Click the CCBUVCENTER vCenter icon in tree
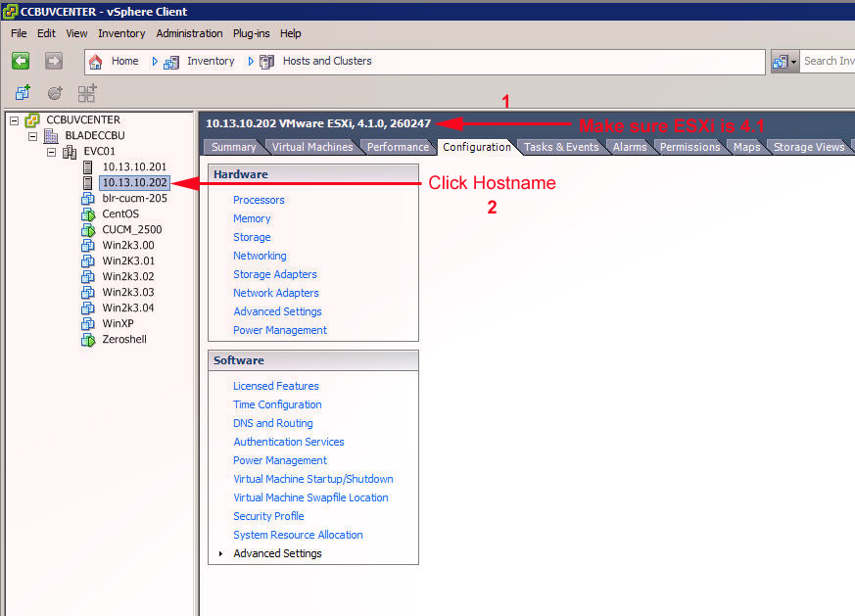855x616 pixels. (x=32, y=119)
